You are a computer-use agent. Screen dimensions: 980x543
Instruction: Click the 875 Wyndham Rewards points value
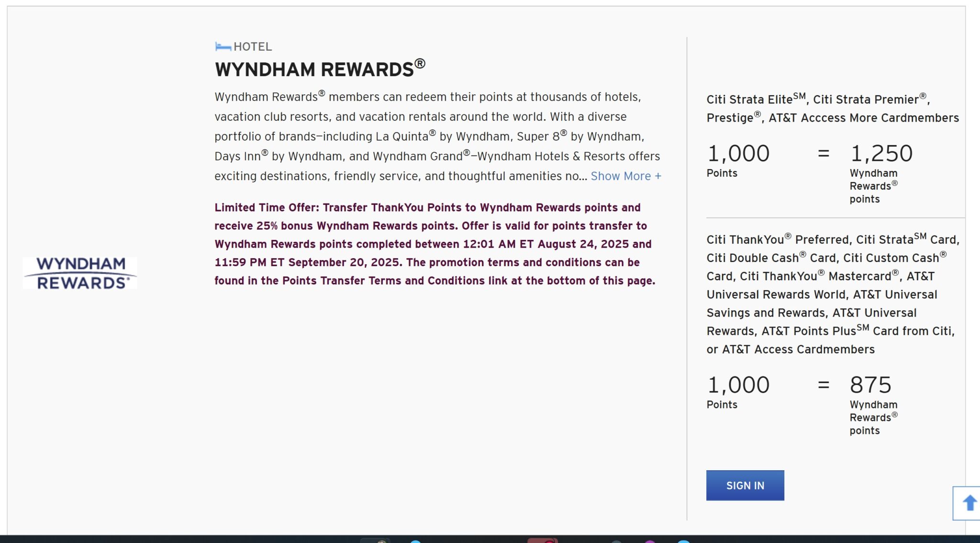coord(870,385)
